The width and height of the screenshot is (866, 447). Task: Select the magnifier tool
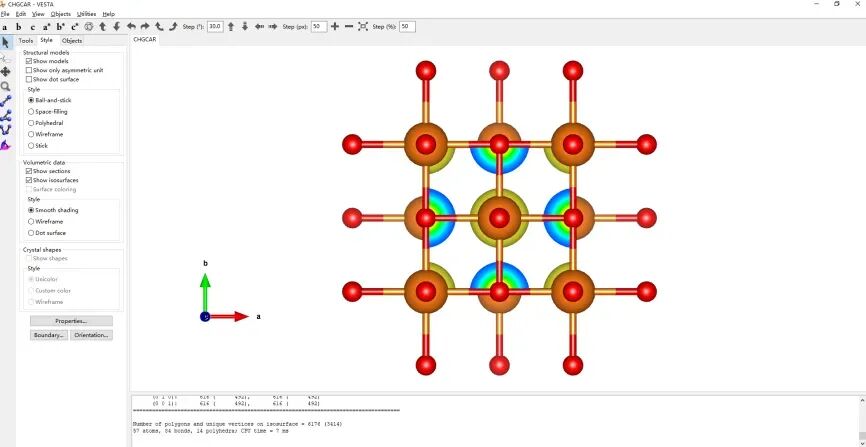[x=6, y=87]
